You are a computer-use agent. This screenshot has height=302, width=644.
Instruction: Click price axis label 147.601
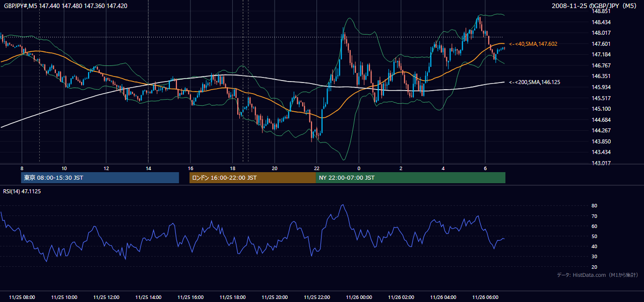[x=602, y=44]
